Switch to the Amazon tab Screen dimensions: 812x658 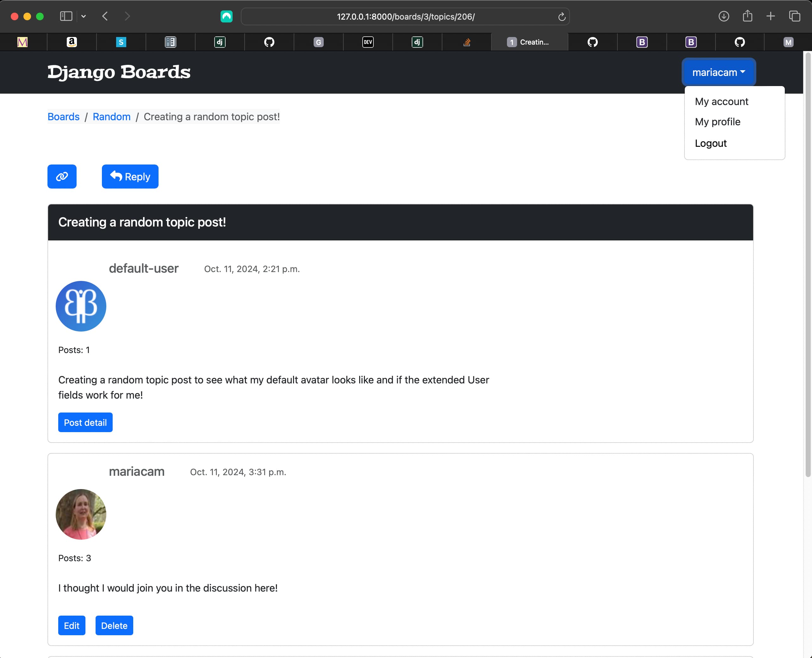coord(72,42)
